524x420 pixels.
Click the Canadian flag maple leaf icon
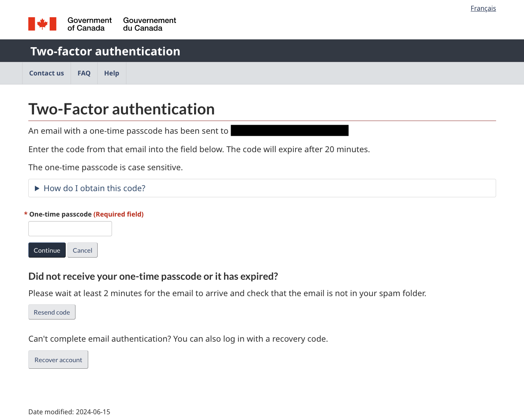pos(42,24)
